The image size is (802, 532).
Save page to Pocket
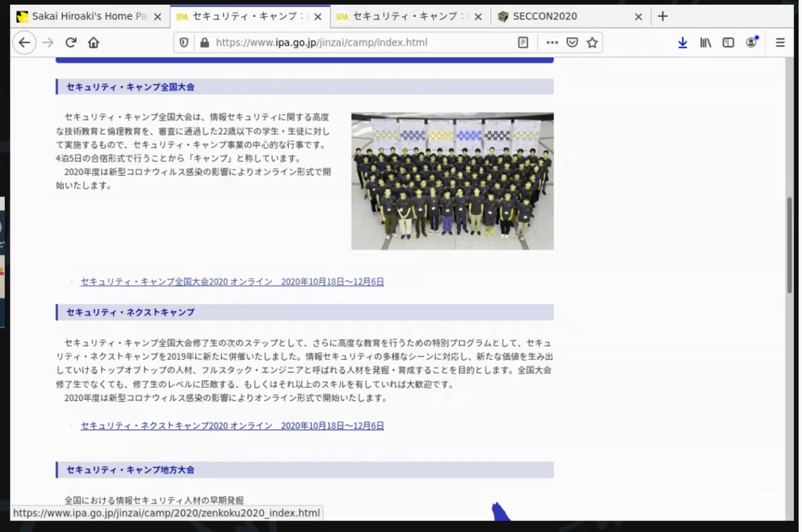572,42
